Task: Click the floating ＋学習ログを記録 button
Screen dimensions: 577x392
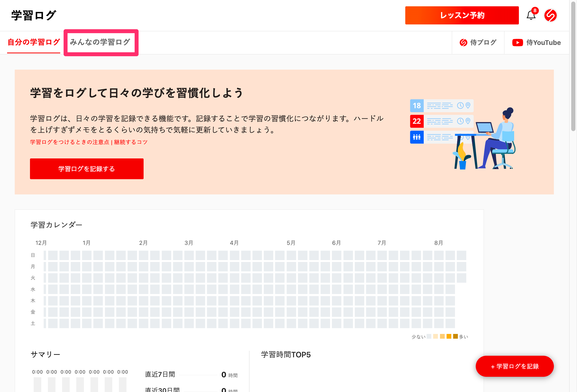Action: pos(514,366)
